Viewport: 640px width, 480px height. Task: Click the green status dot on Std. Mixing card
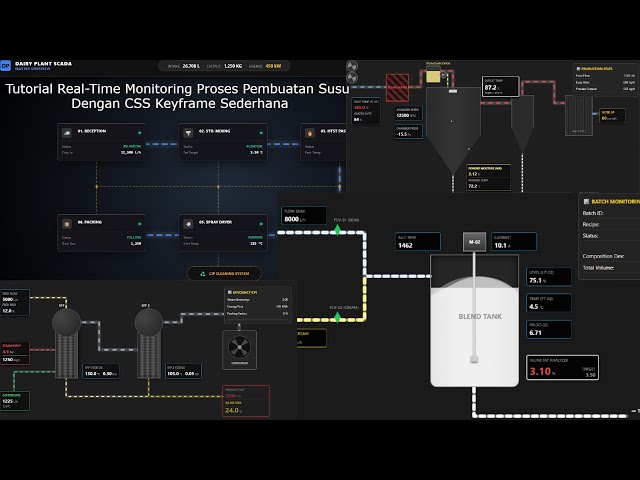coord(261,133)
